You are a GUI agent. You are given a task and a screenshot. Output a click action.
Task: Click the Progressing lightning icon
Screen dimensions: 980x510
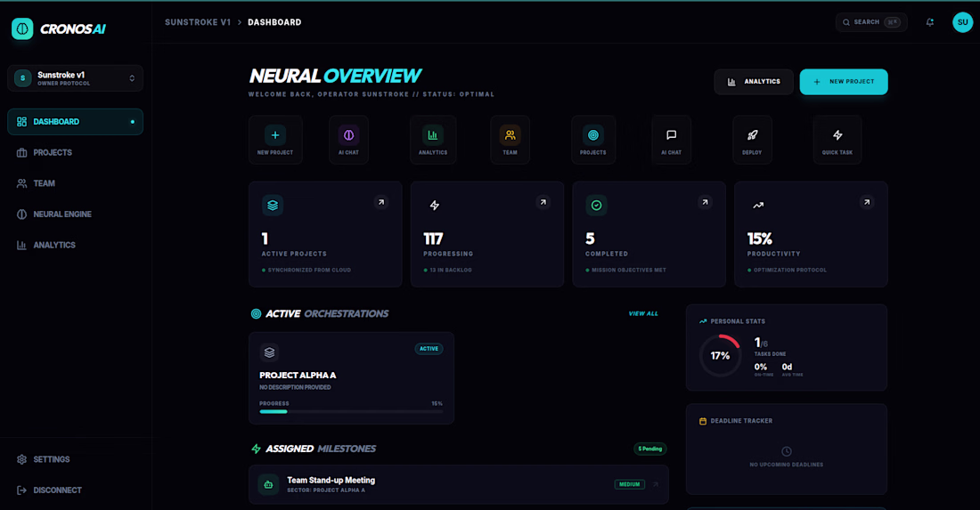pos(435,206)
